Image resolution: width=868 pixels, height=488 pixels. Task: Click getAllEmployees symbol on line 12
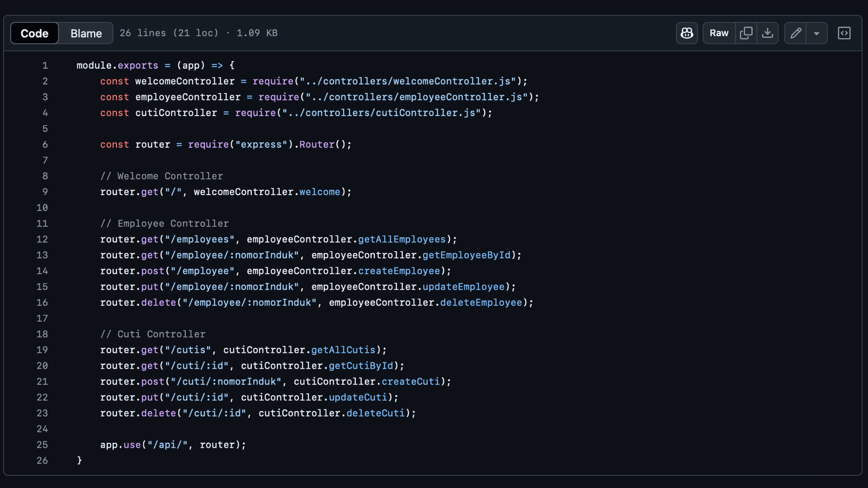click(x=401, y=239)
